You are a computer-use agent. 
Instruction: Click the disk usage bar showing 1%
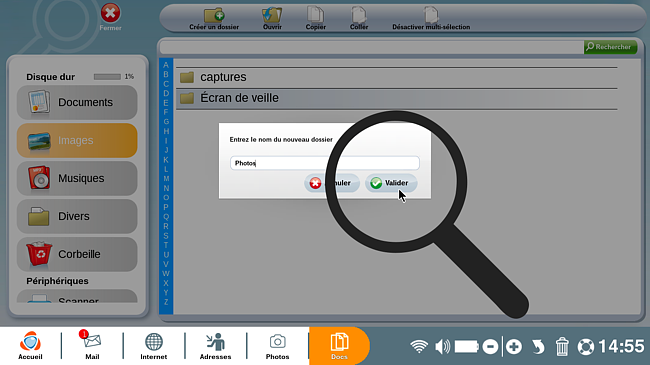coord(107,77)
